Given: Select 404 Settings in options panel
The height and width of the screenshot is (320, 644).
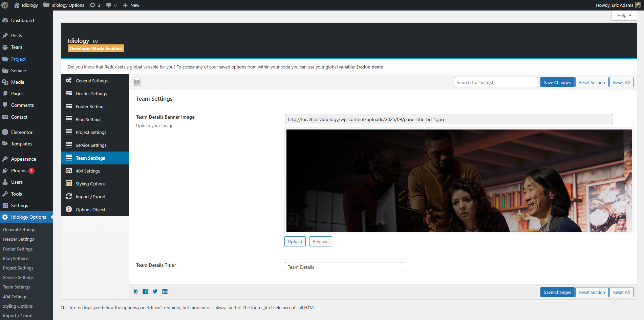Looking at the screenshot, I should pos(88,171).
